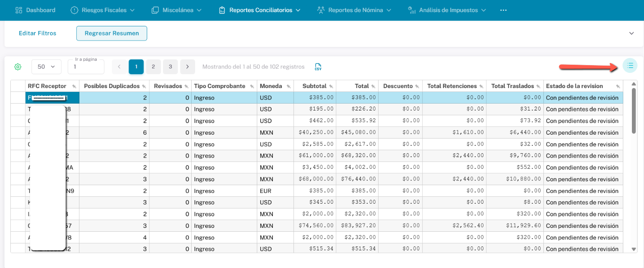Screen dimensions: 644x268
Task: Open the Riesgos Fiscales menu
Action: (x=103, y=10)
